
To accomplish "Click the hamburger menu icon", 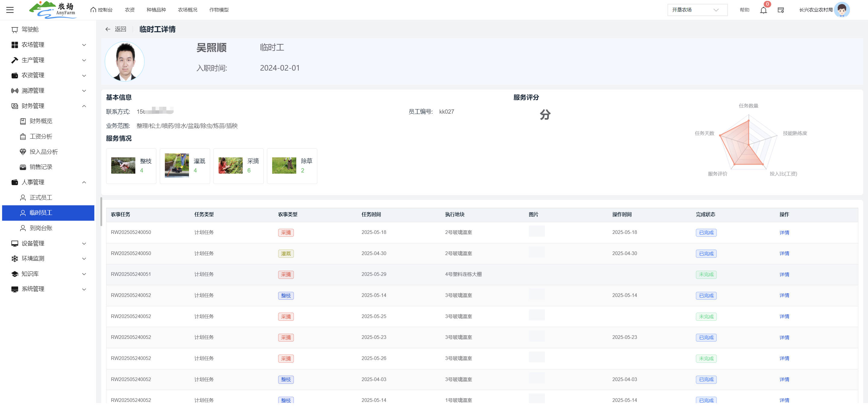I will click(10, 10).
